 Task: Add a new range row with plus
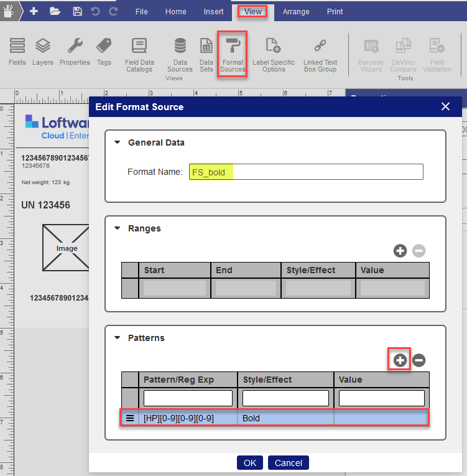(x=400, y=251)
